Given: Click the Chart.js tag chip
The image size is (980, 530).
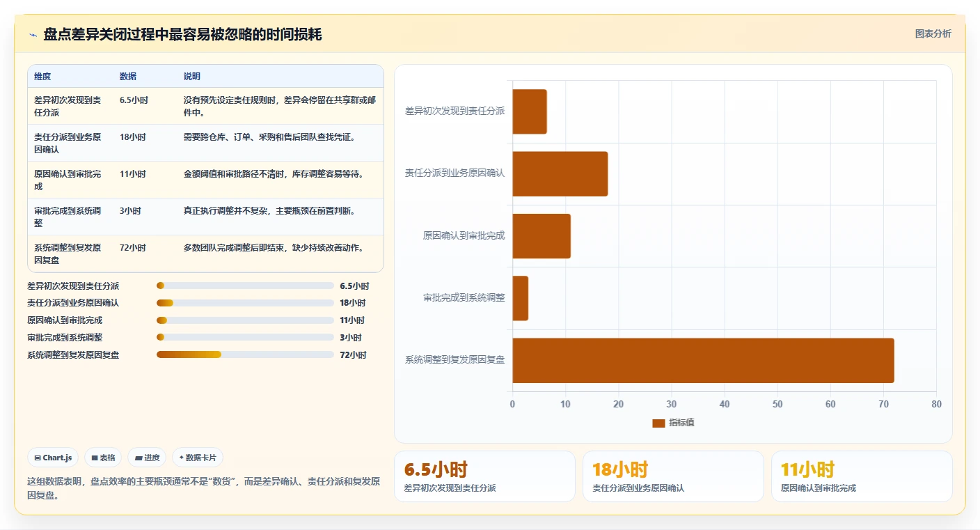Looking at the screenshot, I should coord(53,458).
